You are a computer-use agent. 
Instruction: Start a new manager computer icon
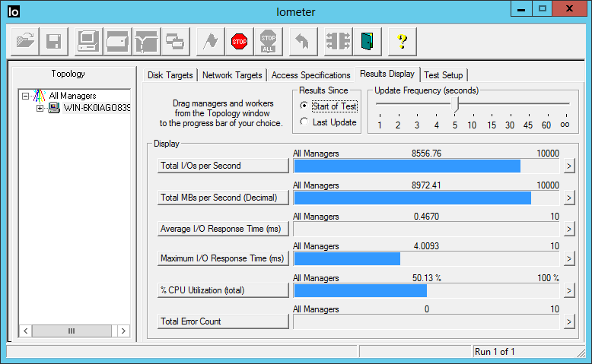pos(88,42)
